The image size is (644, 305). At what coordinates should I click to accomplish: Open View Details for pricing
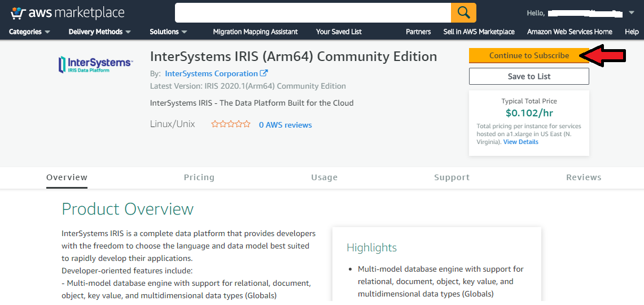click(521, 142)
